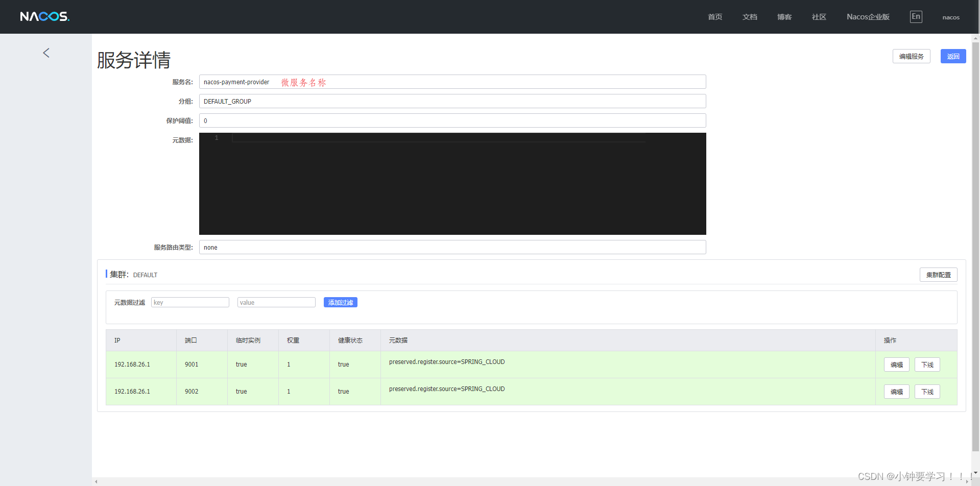Viewport: 980px width, 486px height.
Task: Open the 社区 nav item
Action: [x=819, y=17]
